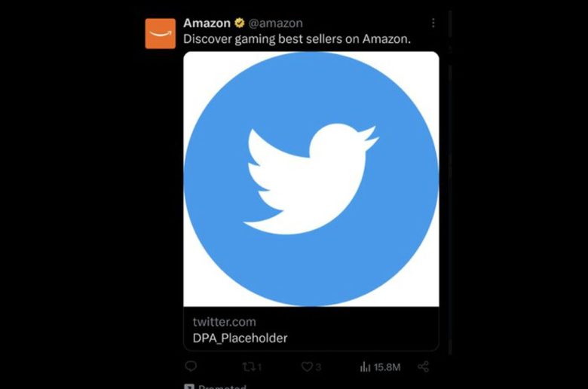This screenshot has width=588, height=389.
Task: Click the Promoted text label
Action: [x=222, y=387]
